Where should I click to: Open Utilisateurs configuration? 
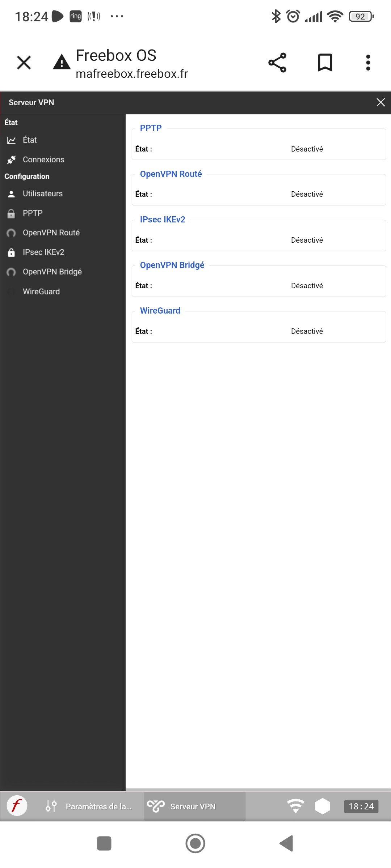click(x=42, y=193)
